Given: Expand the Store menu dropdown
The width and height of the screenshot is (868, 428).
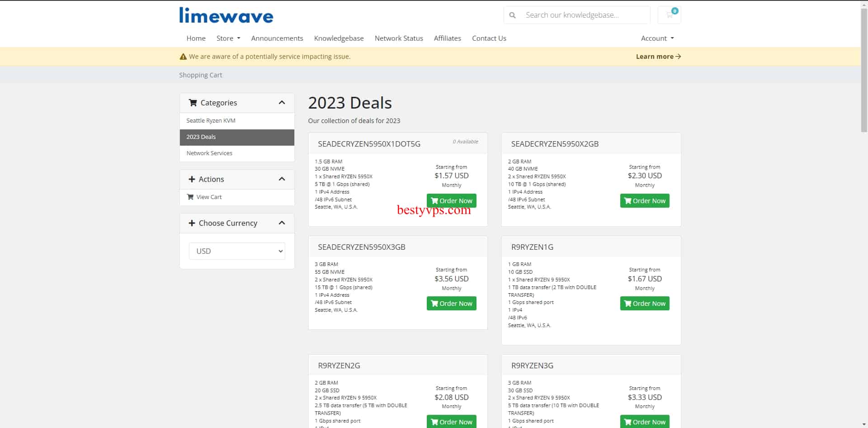Looking at the screenshot, I should (228, 38).
